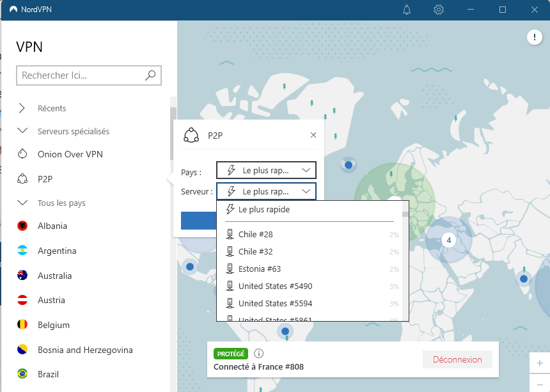550x392 pixels.
Task: Open the Serveur dropdown
Action: (266, 191)
